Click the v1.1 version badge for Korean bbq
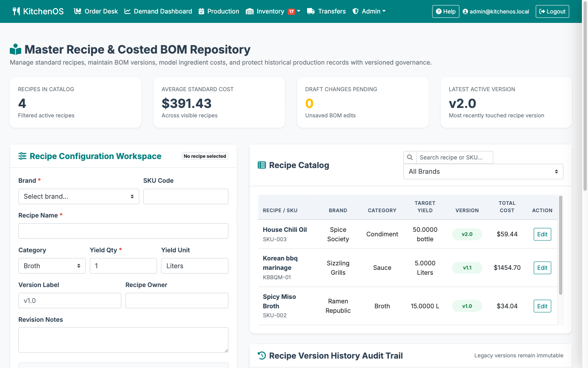This screenshot has width=588, height=368. click(x=467, y=268)
